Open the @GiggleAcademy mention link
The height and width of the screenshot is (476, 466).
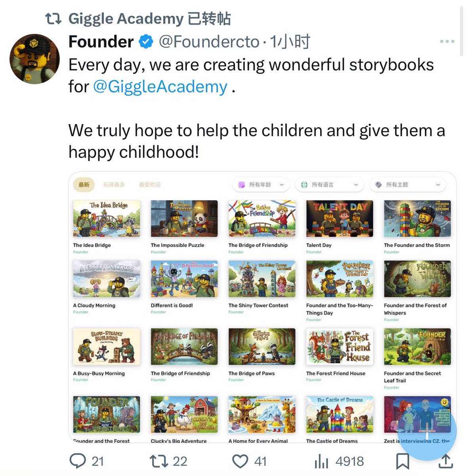pyautogui.click(x=160, y=86)
